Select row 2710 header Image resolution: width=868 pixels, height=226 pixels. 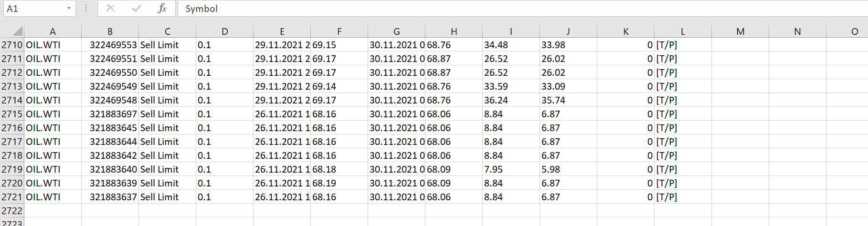tap(12, 45)
